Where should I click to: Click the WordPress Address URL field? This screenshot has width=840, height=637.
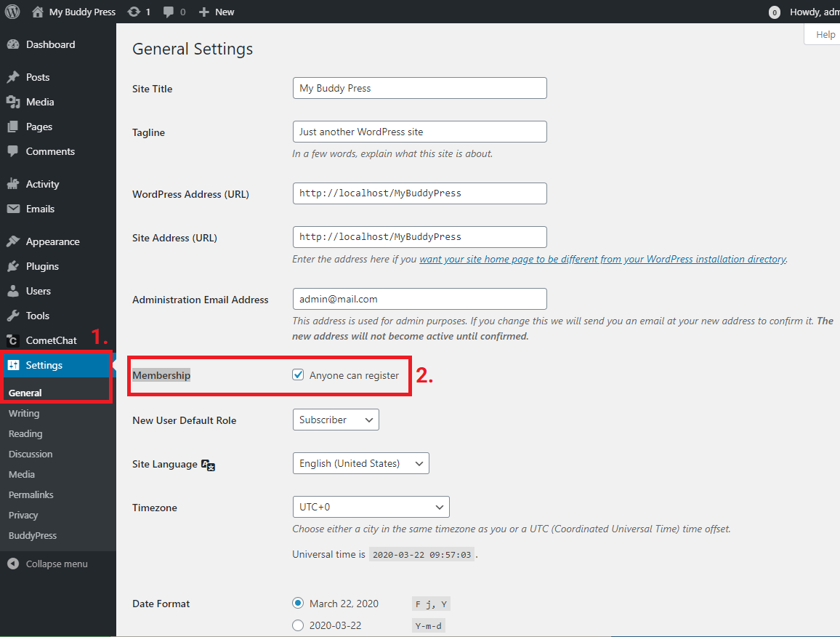tap(419, 193)
